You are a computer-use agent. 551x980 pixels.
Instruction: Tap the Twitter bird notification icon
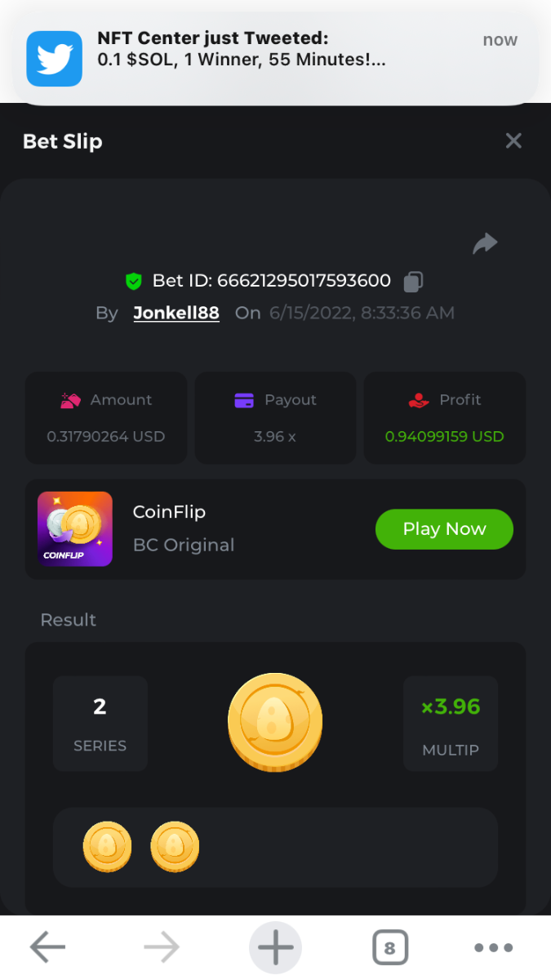point(55,59)
